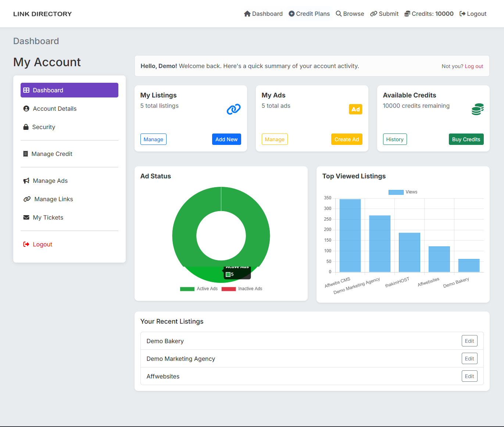Click the yellow Ad icon in My Ads card
Viewport: 504px width, 427px height.
[355, 109]
